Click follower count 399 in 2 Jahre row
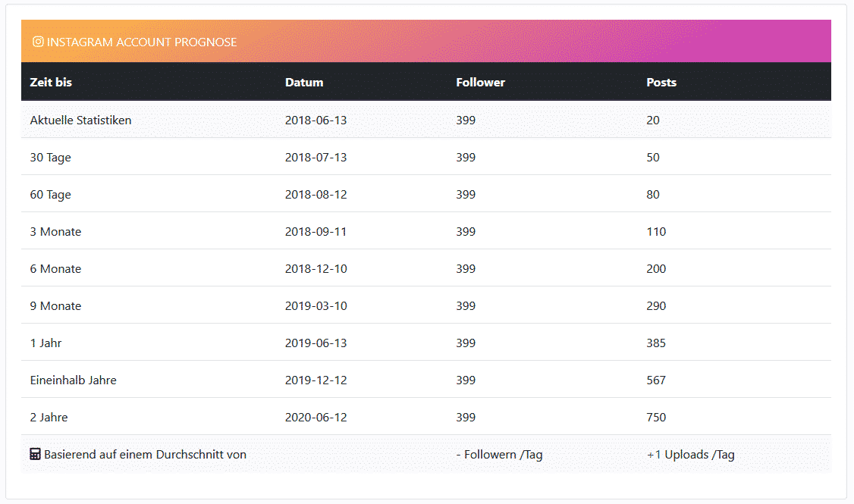 click(x=466, y=417)
